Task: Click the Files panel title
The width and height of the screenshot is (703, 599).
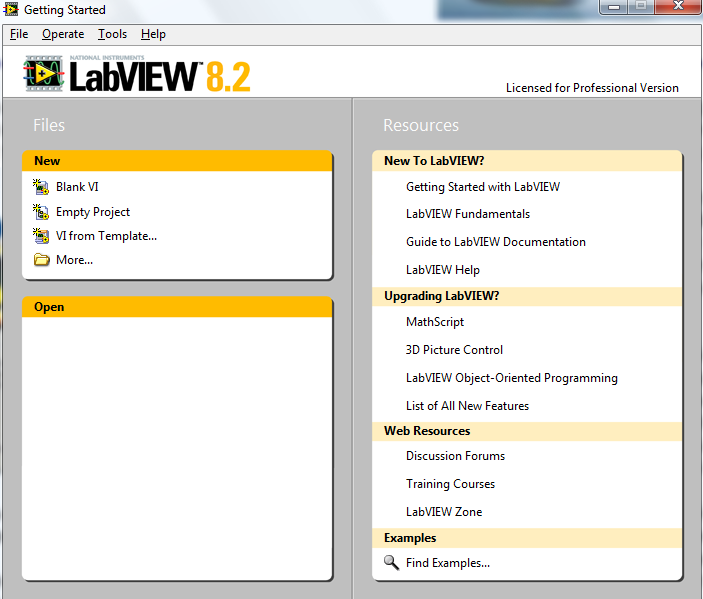Action: pos(49,125)
